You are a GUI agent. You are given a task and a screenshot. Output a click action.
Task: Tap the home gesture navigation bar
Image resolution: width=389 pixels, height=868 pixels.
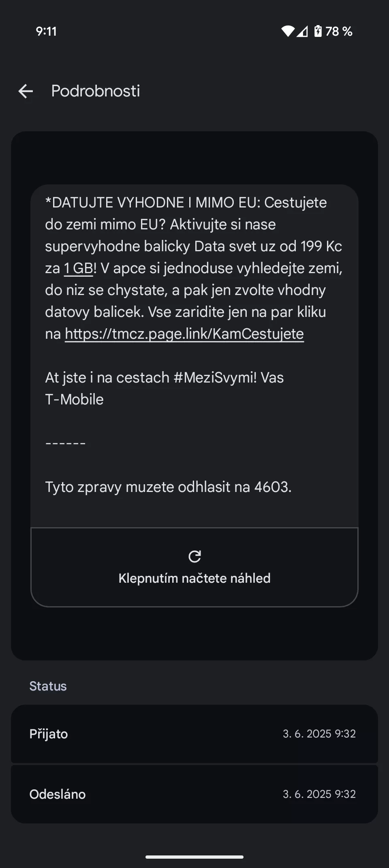[x=194, y=857]
